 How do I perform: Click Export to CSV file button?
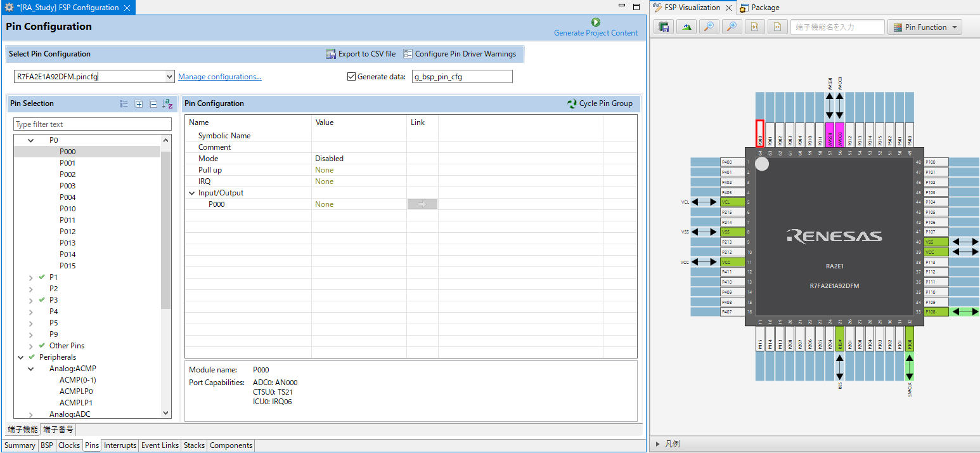361,54
